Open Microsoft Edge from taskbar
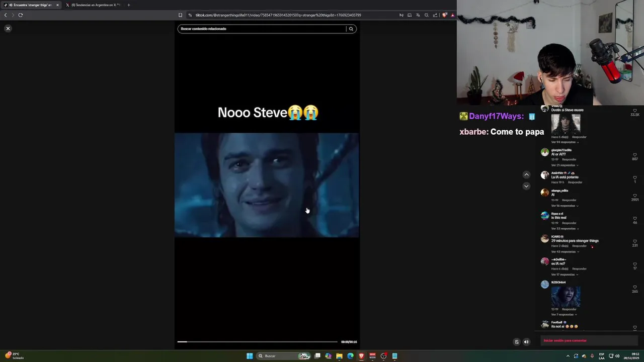Viewport: 644px width, 362px height. tap(350, 356)
